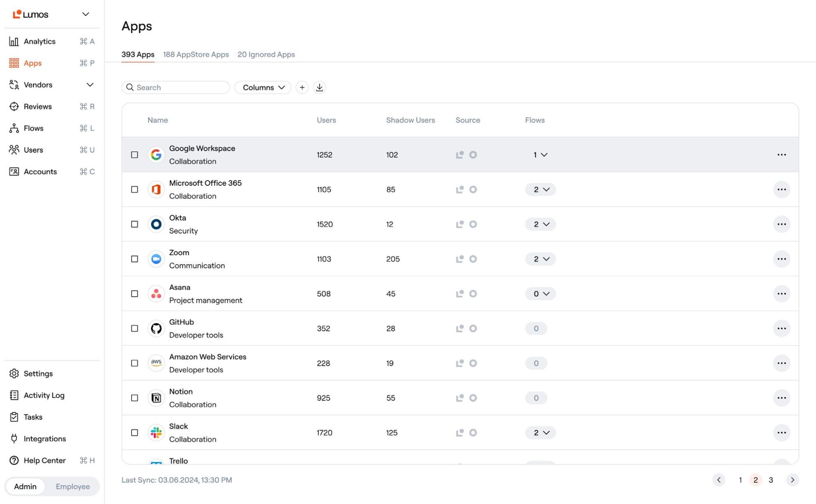Select the Okta row checkbox
The image size is (816, 504).
[134, 224]
